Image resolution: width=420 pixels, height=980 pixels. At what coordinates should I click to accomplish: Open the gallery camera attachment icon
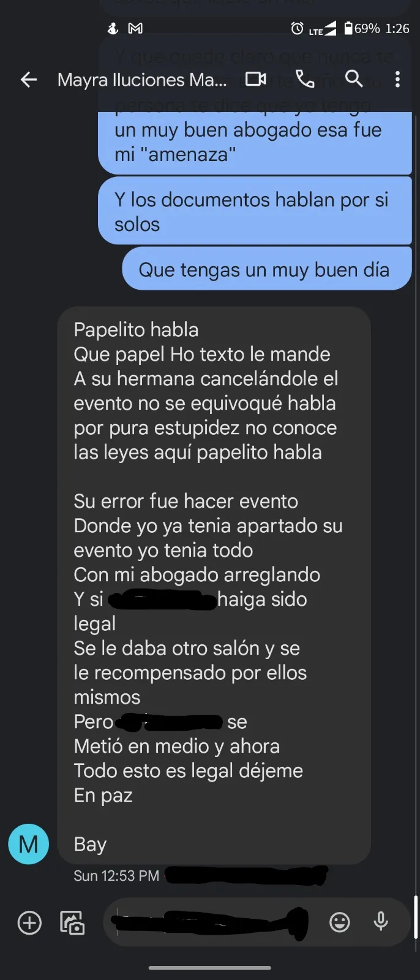point(72,922)
